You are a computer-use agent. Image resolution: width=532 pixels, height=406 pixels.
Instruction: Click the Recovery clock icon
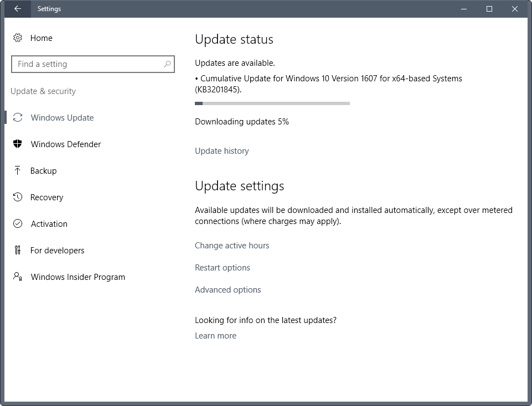[x=18, y=197]
